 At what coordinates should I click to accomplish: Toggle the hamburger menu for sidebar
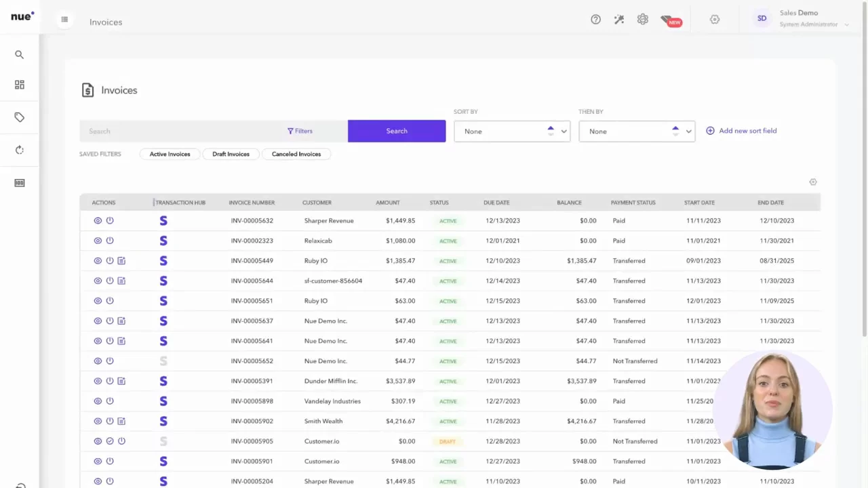(x=64, y=20)
